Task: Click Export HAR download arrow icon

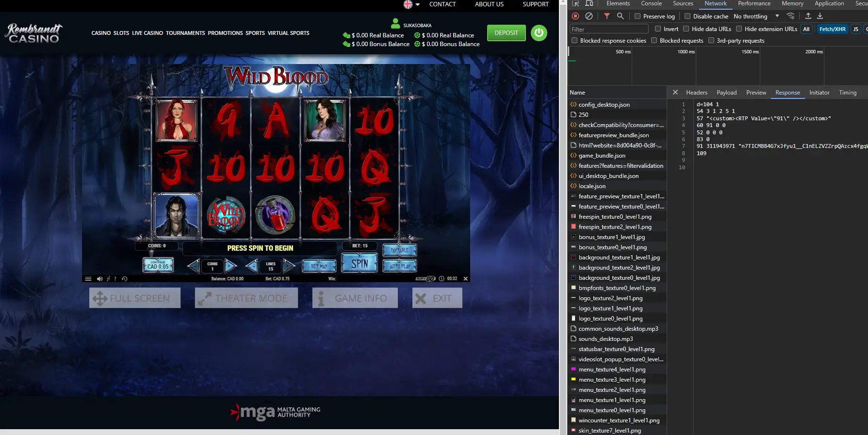Action: tap(820, 16)
